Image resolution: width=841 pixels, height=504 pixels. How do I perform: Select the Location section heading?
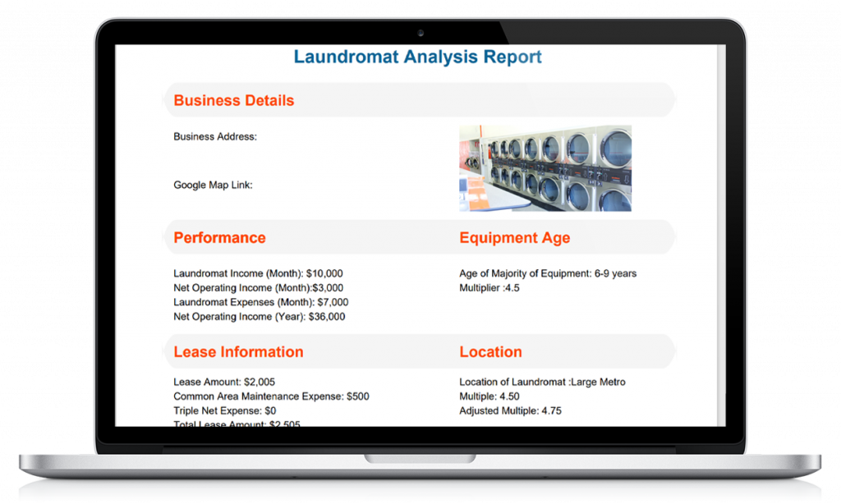[490, 352]
